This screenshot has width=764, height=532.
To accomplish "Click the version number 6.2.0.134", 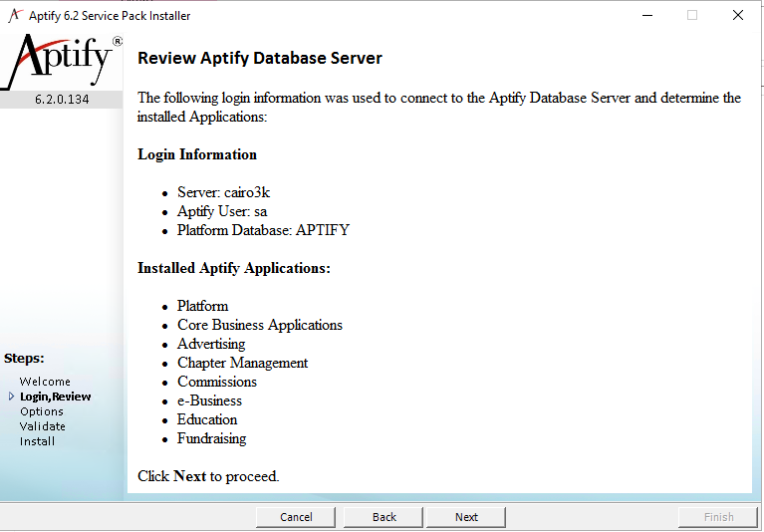I will pos(62,100).
